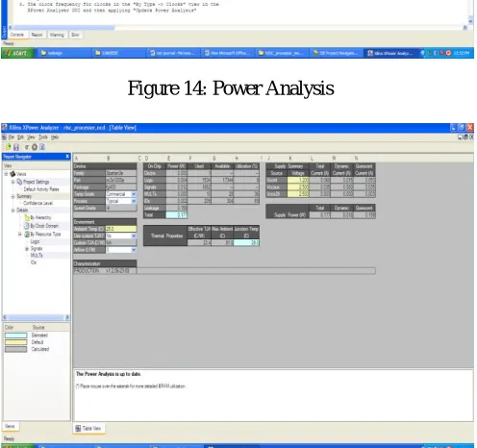Viewport: 477px width, 448px height.
Task: Collapse the Details tree node
Action: click(x=13, y=211)
